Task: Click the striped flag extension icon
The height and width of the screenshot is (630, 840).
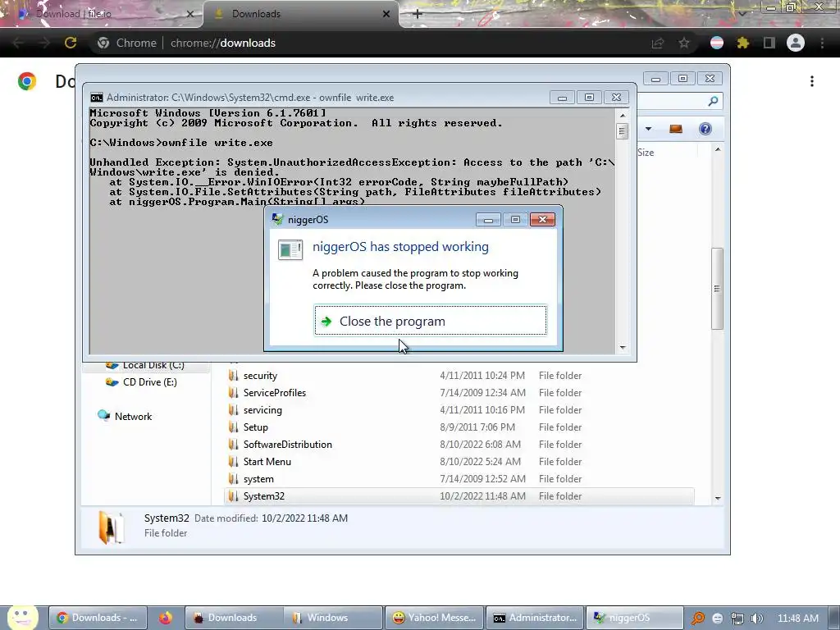Action: (x=716, y=43)
